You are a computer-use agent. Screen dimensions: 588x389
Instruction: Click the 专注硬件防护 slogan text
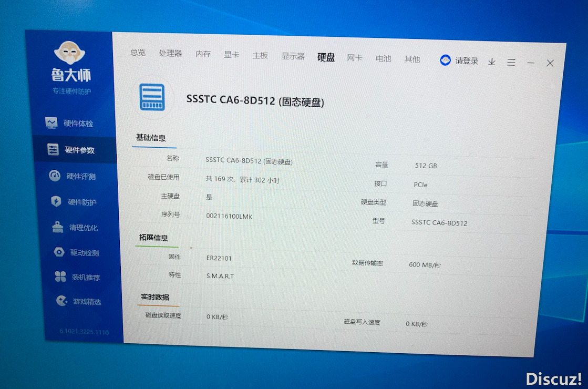71,91
